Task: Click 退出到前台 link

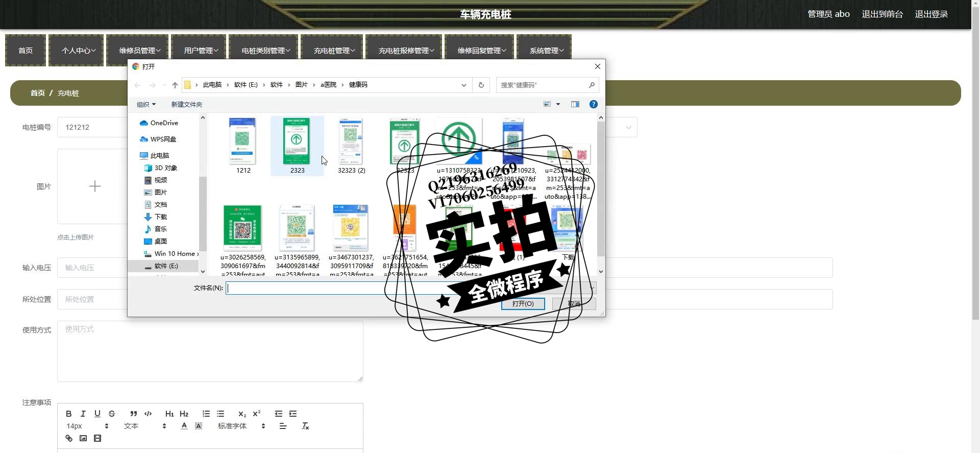Action: (882, 14)
